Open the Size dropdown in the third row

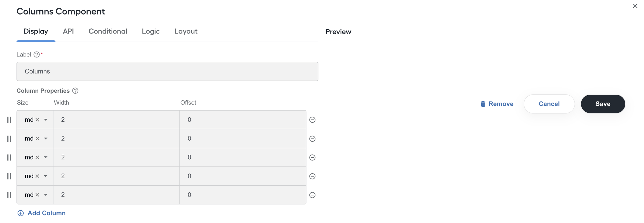[x=46, y=157]
